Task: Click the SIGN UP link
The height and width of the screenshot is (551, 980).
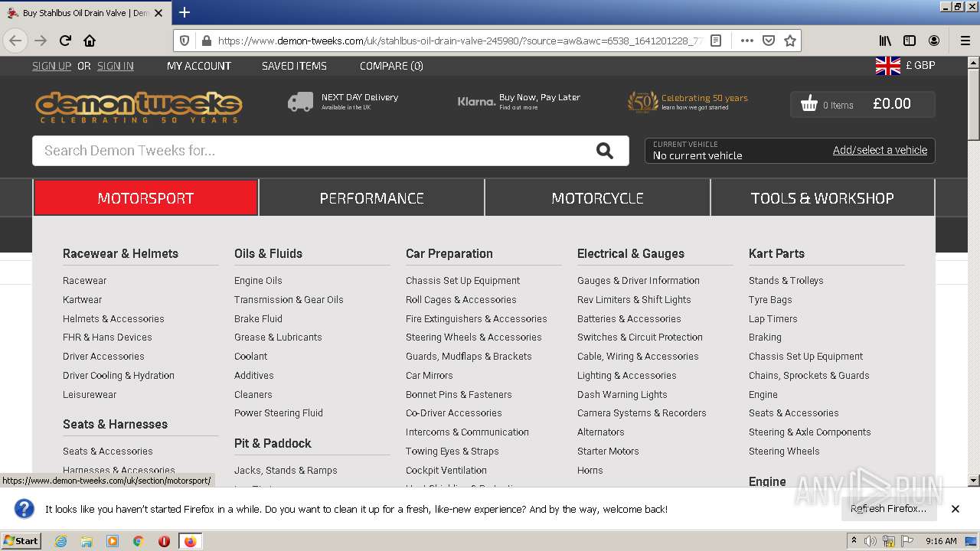Action: [x=51, y=66]
